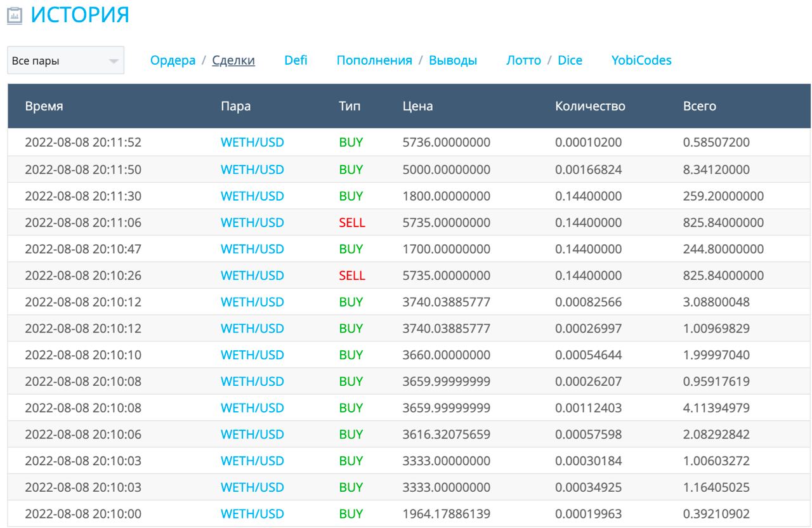This screenshot has height=528, width=812.
Task: Open WETH/USD link in the 20:10:06 row
Action: tap(252, 434)
